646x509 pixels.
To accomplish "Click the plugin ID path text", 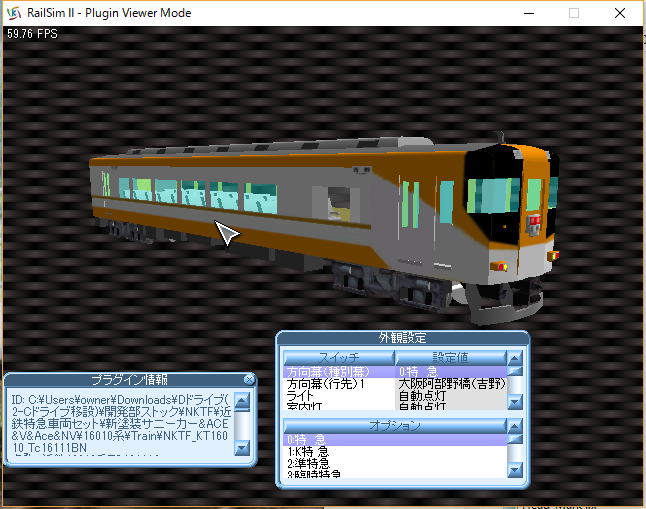I will (120, 424).
